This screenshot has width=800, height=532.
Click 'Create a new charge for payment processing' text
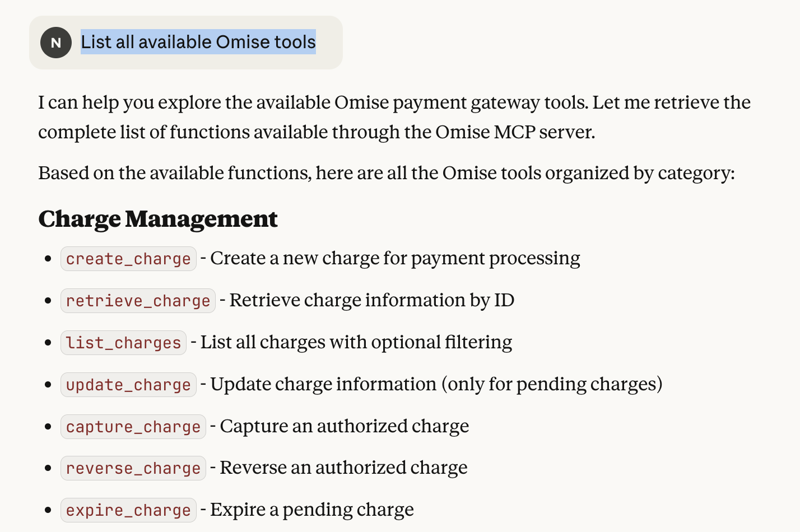[x=395, y=258]
